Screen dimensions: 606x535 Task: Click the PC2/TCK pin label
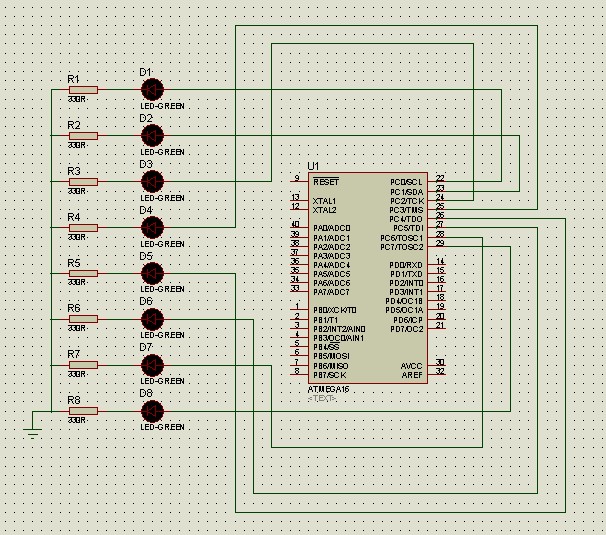pyautogui.click(x=407, y=201)
